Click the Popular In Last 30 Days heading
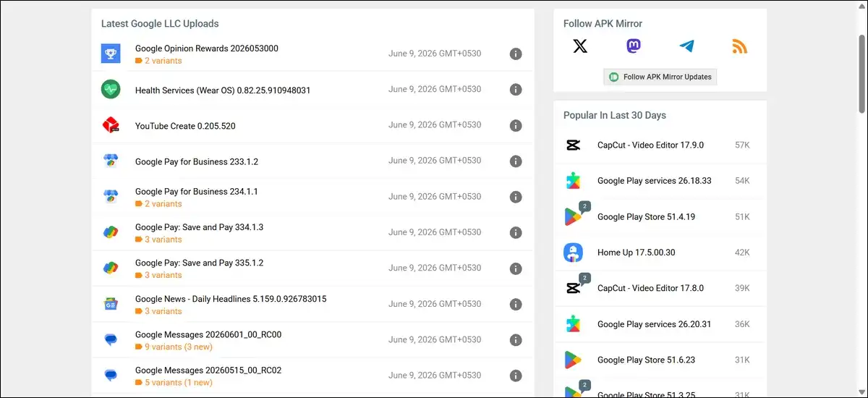868x398 pixels. (x=615, y=115)
